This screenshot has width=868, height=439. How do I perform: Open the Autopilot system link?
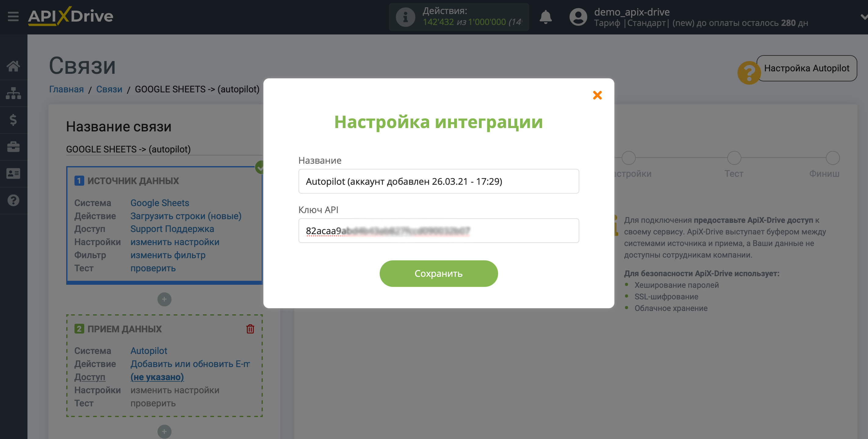click(149, 351)
